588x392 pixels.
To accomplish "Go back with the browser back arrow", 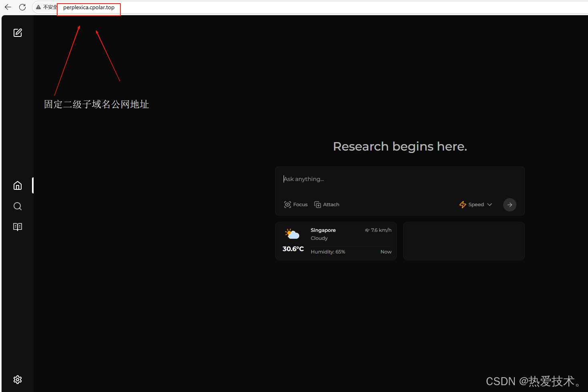I will (8, 7).
